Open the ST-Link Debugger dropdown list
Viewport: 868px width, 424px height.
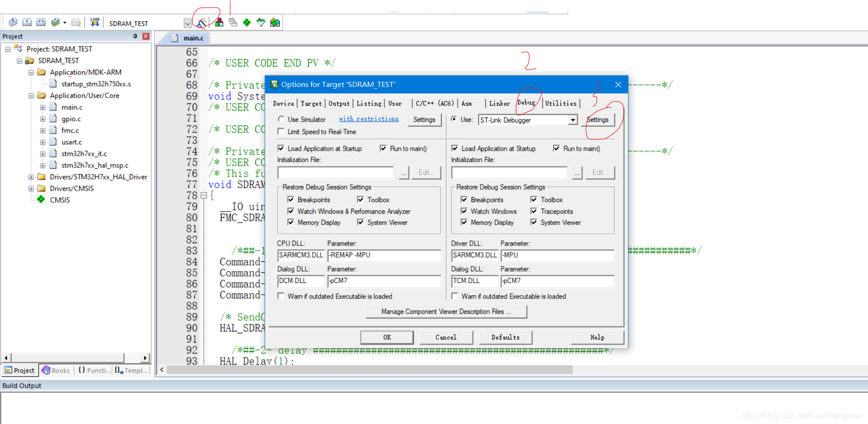pyautogui.click(x=573, y=120)
